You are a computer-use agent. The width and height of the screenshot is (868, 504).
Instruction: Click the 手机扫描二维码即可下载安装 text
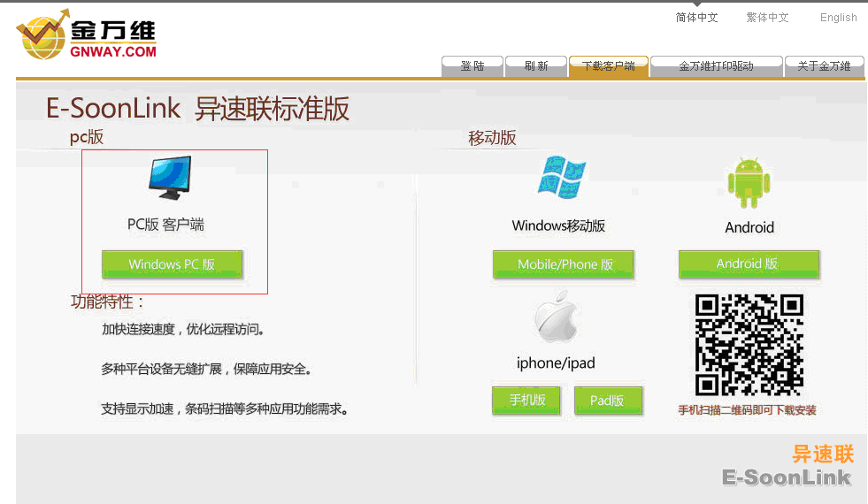click(x=748, y=410)
